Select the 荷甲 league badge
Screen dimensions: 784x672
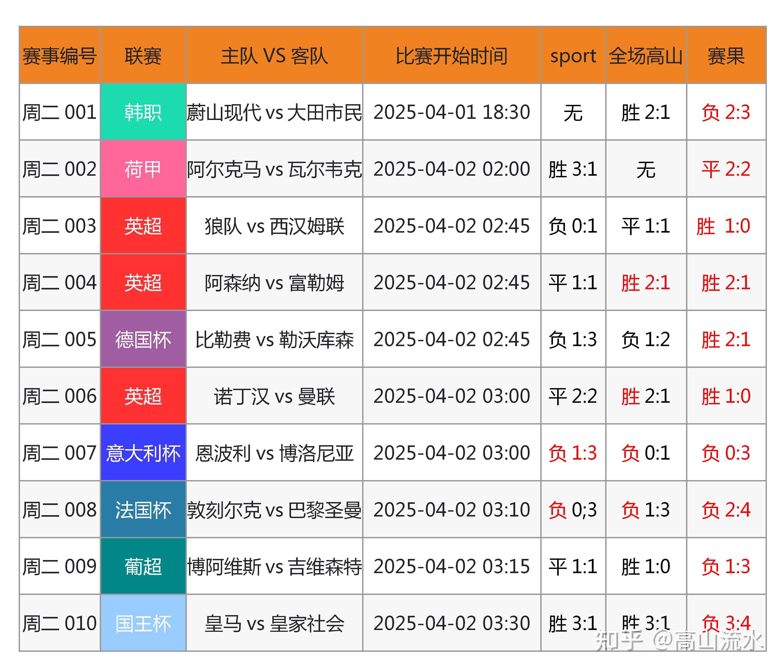(143, 169)
